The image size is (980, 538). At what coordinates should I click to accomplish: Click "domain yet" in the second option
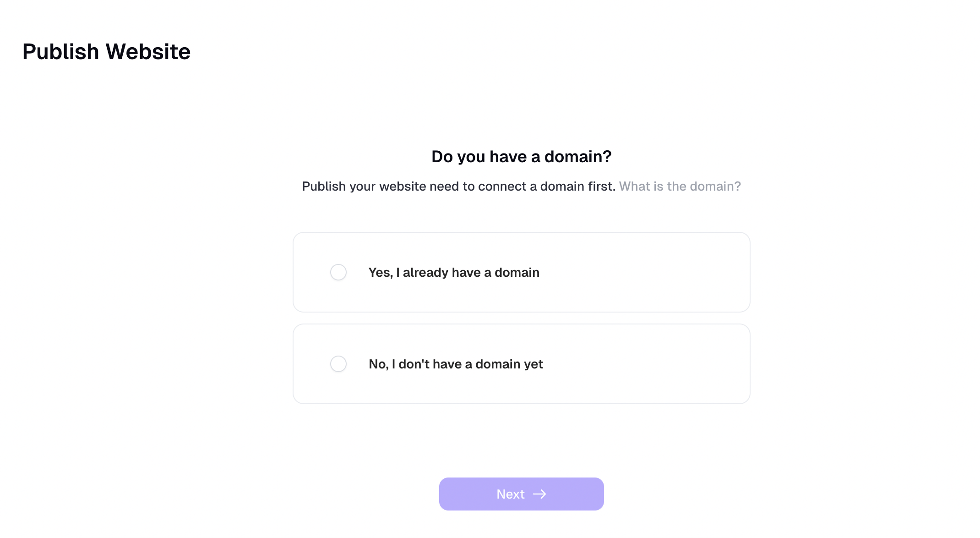coord(509,364)
